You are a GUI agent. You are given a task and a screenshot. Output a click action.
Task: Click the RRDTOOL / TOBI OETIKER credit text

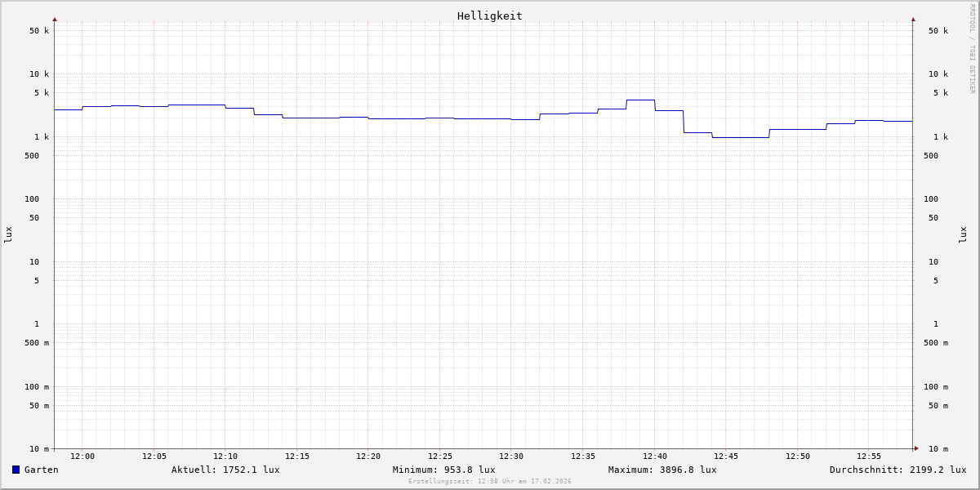[972, 49]
